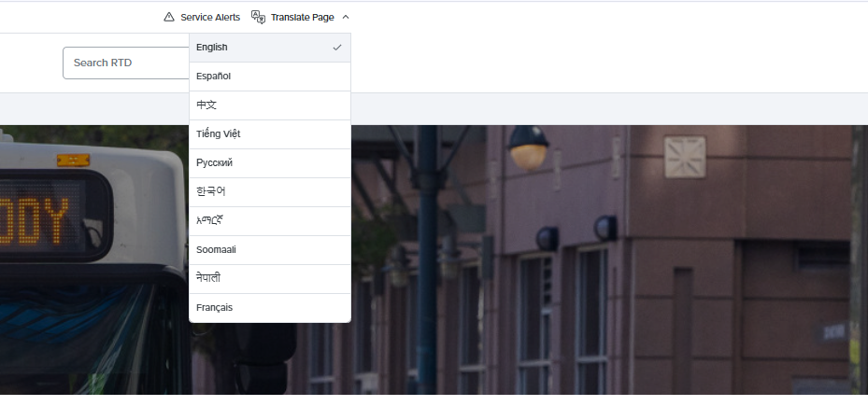Pick Русский from the dropdown list
The image size is (868, 420).
270,163
